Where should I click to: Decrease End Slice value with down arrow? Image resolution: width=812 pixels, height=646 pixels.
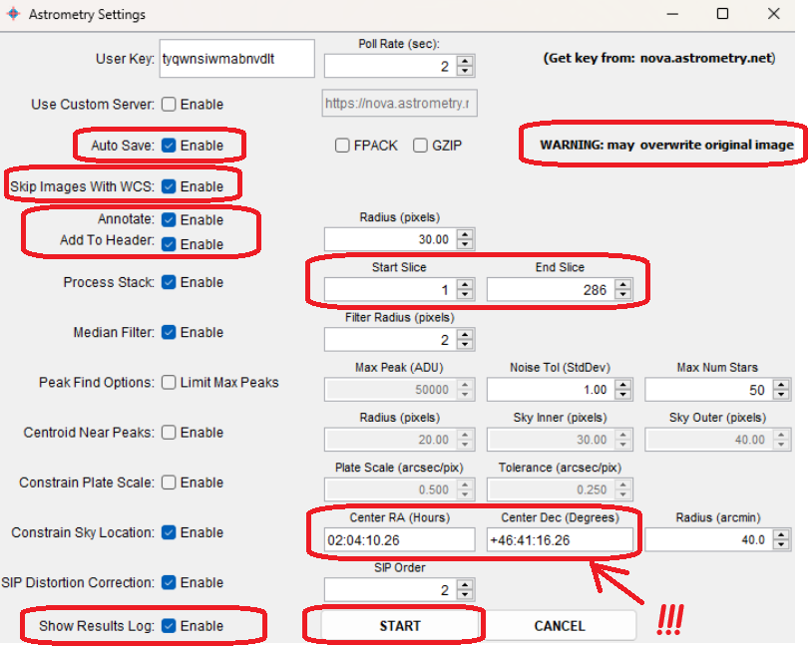point(623,295)
